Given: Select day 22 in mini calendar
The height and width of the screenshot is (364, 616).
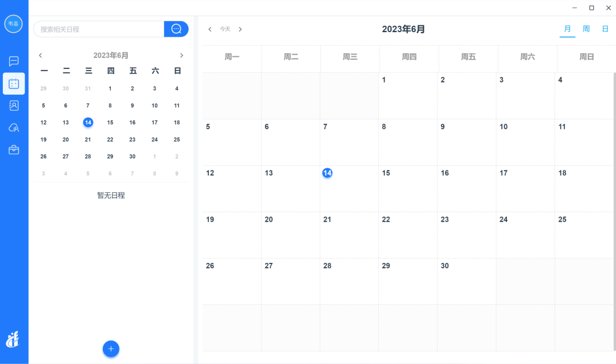Looking at the screenshot, I should (110, 140).
